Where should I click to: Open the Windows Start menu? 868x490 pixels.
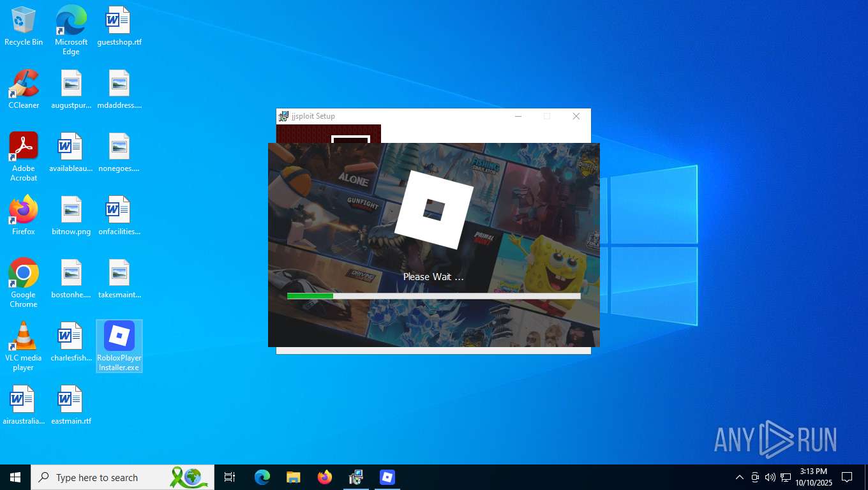pos(15,477)
